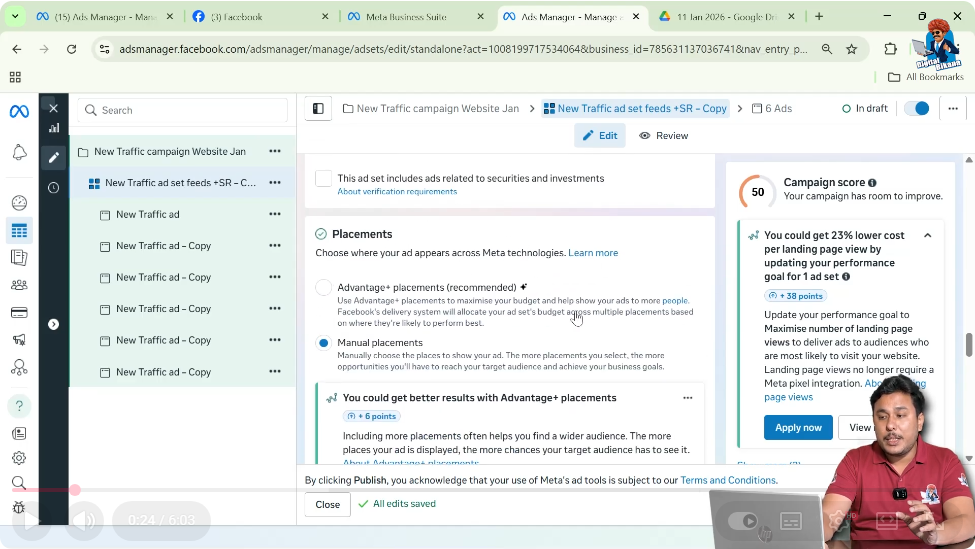The width and height of the screenshot is (975, 549).
Task: Open the Terms and Conditions link
Action: click(728, 480)
